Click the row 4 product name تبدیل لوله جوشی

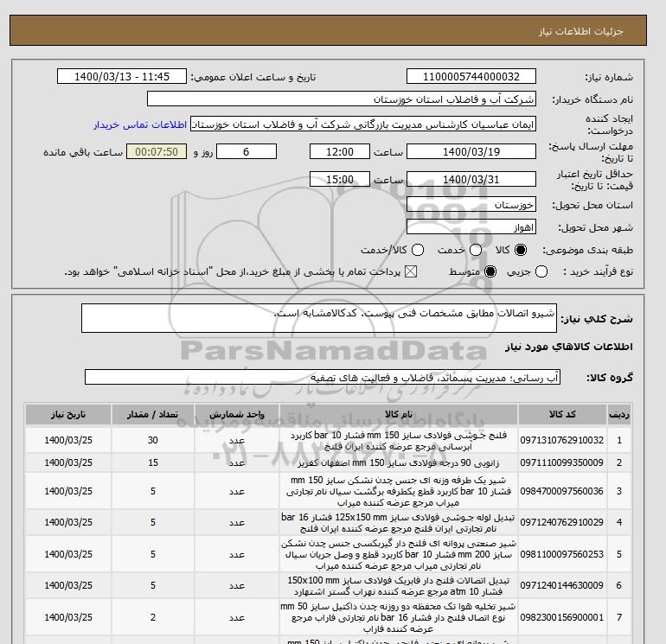[x=399, y=523]
